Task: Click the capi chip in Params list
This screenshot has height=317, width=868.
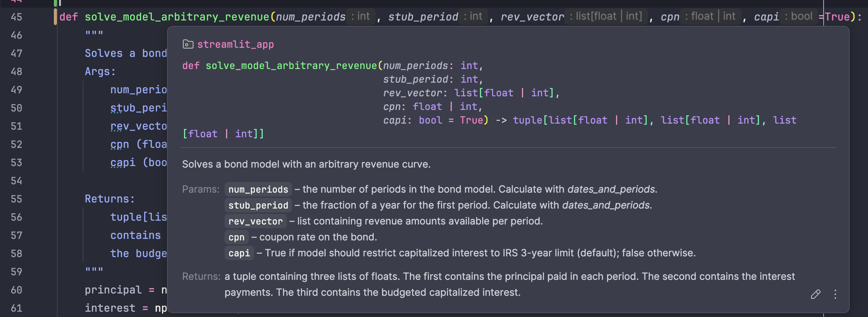Action: (239, 253)
